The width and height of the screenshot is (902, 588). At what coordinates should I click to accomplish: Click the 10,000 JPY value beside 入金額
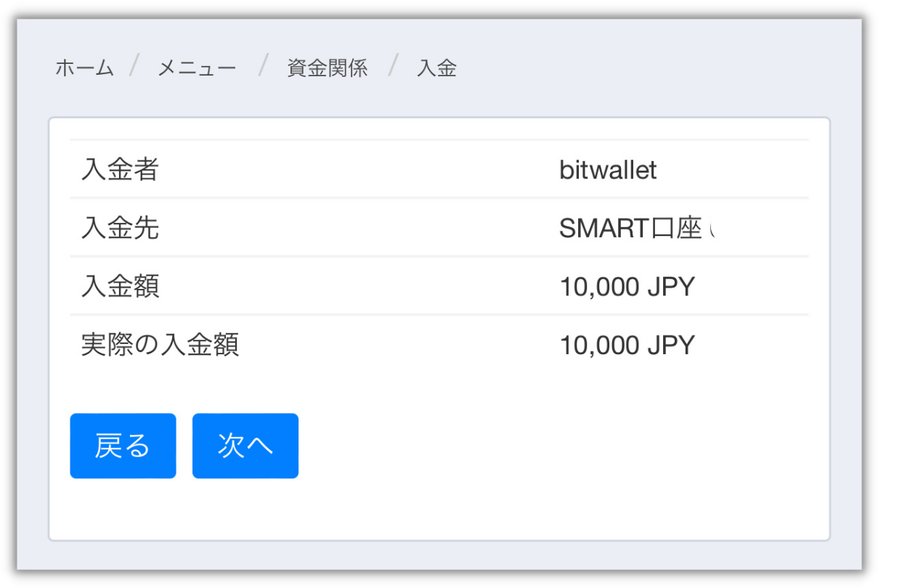coord(627,287)
